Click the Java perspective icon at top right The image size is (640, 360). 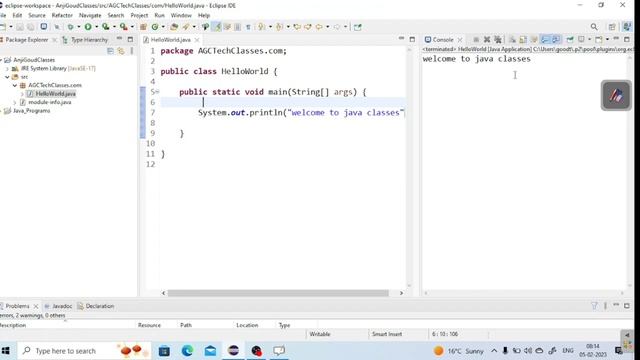point(627,27)
